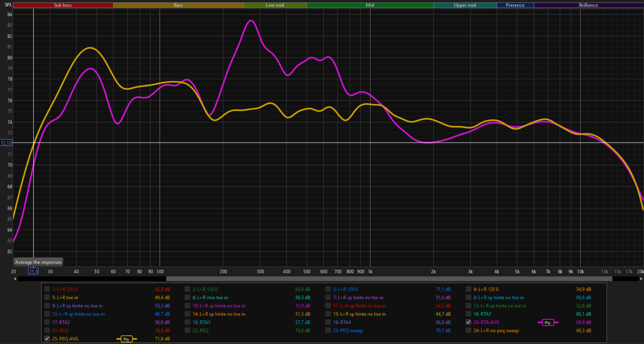The width and height of the screenshot is (644, 344).
Task: Show the '16: RTA1' trace
Action: pyautogui.click(x=468, y=314)
